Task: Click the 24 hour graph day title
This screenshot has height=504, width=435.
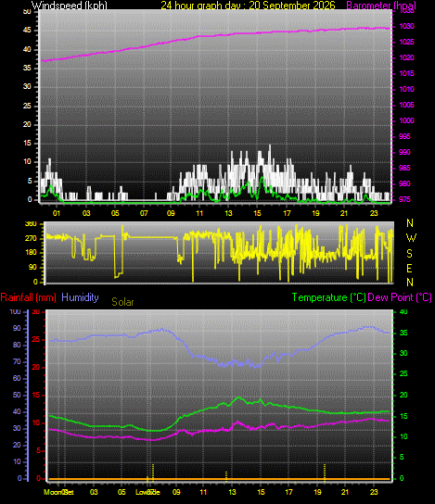Action: pyautogui.click(x=248, y=6)
